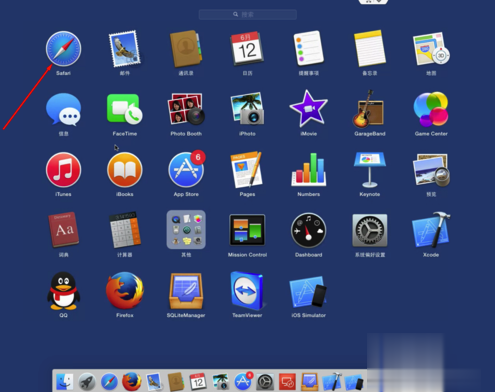
Task: Launch Xcode from Launchpad grid
Action: (431, 230)
